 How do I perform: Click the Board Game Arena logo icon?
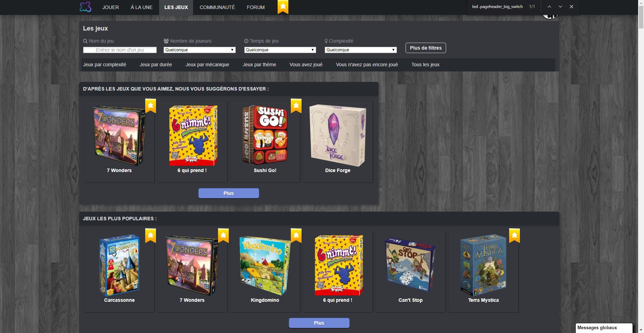pyautogui.click(x=85, y=7)
